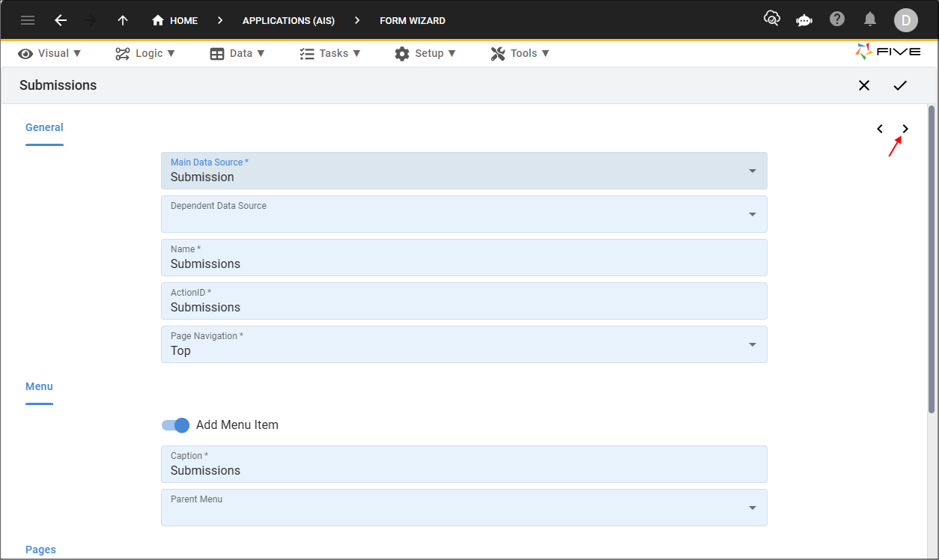Open the help question mark icon
The width and height of the screenshot is (939, 560).
click(x=837, y=19)
